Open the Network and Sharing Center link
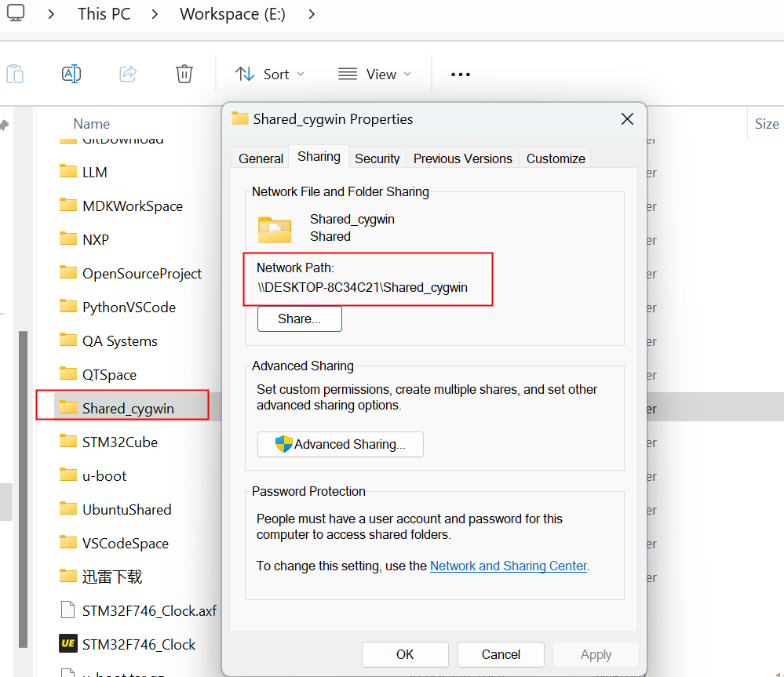 508,566
